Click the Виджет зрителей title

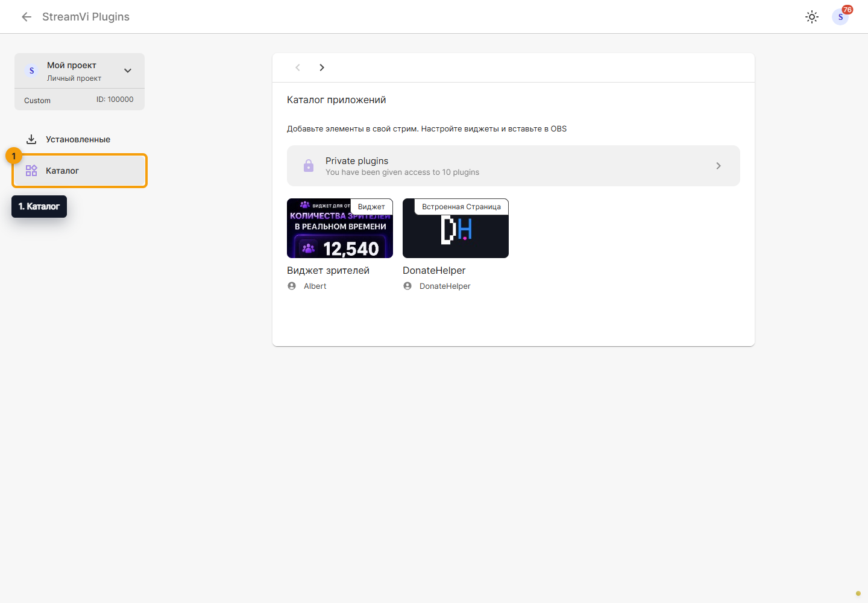coord(328,271)
